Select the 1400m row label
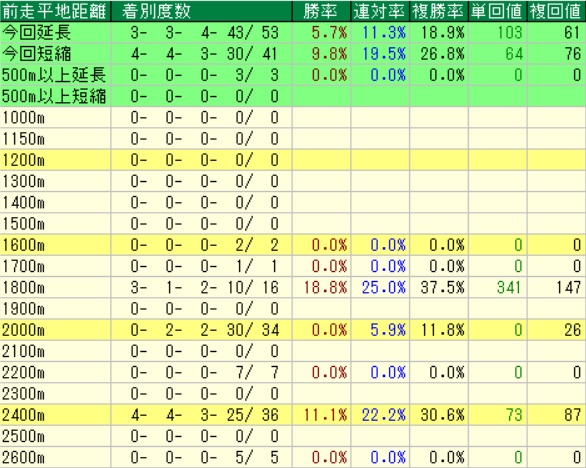The image size is (586, 468). 24,203
